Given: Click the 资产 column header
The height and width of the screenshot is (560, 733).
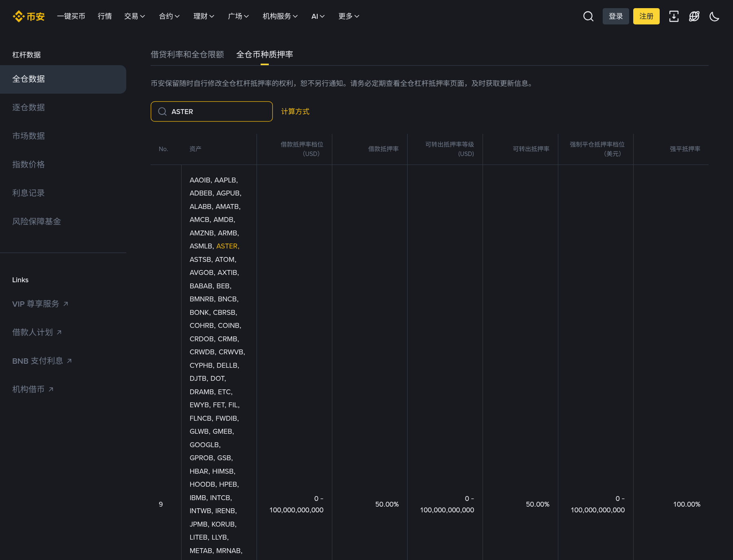Looking at the screenshot, I should coord(195,149).
